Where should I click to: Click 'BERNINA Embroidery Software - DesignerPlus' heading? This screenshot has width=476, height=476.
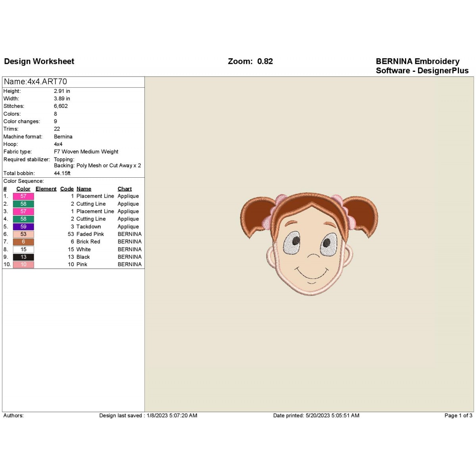(x=422, y=66)
